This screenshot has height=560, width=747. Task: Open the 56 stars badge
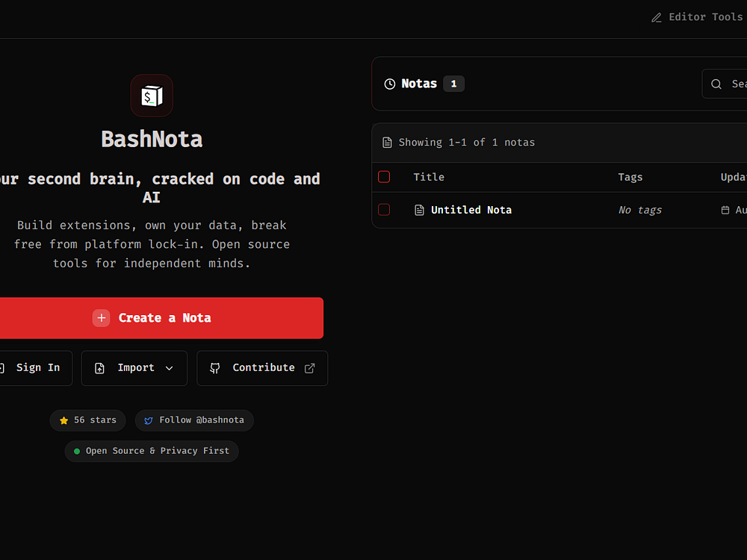(87, 420)
